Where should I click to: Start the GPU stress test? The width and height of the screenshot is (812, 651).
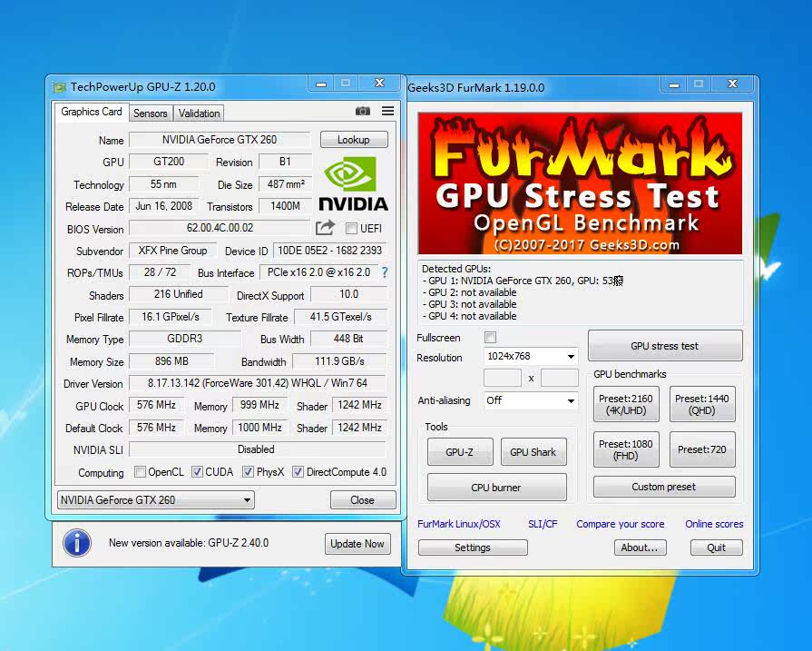point(665,346)
